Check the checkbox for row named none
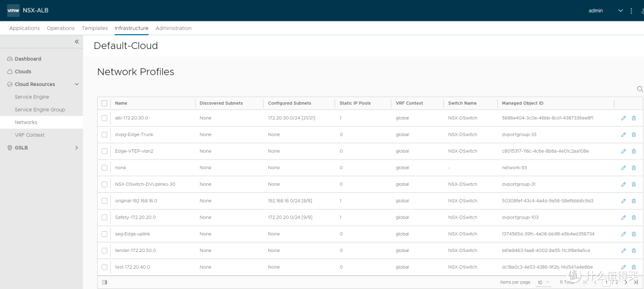 point(104,168)
